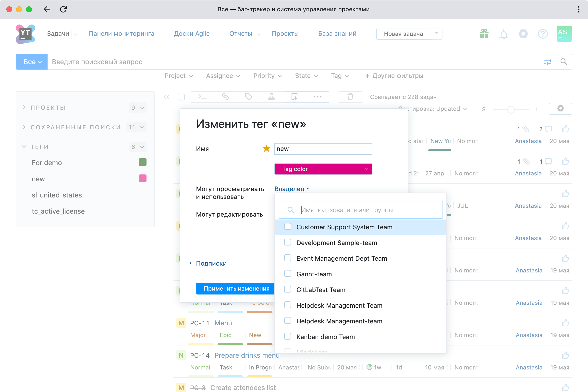This screenshot has width=588, height=392.
Task: Go to Панели мониторинга
Action: click(122, 34)
